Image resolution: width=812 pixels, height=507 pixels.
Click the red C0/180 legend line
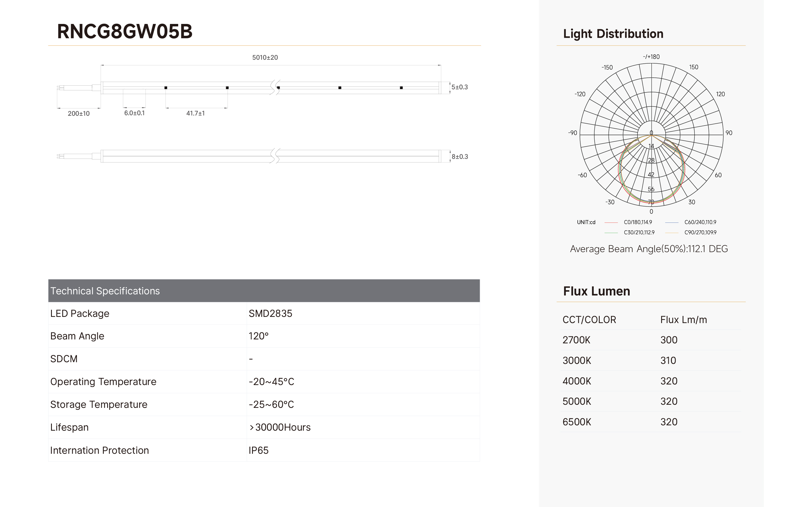pyautogui.click(x=611, y=222)
